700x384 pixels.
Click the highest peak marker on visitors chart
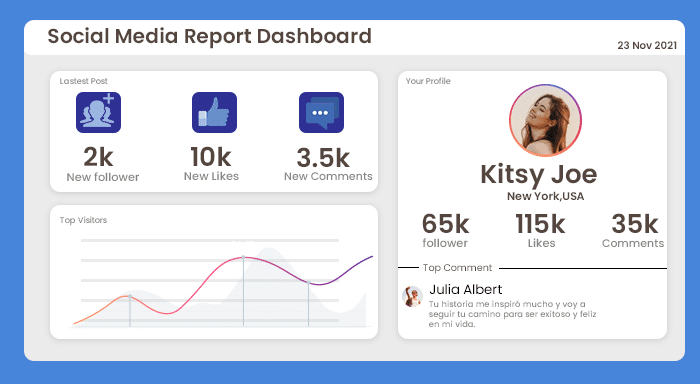point(243,257)
